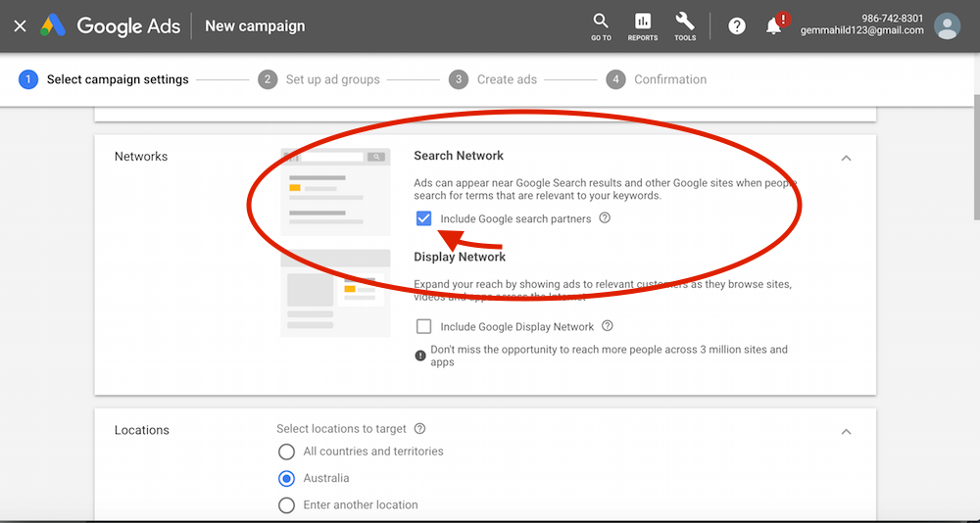Viewport: 980px width, 523px height.
Task: Click the Display Network heading
Action: click(x=460, y=257)
